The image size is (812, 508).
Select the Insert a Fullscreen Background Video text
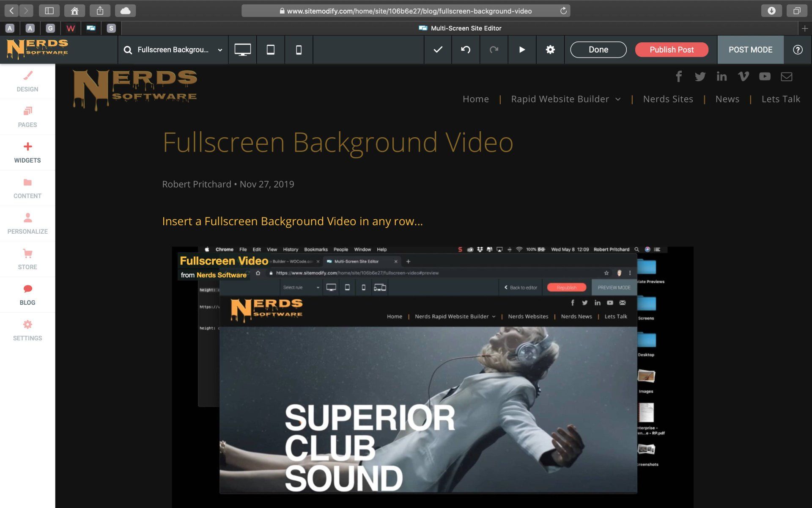tap(292, 221)
